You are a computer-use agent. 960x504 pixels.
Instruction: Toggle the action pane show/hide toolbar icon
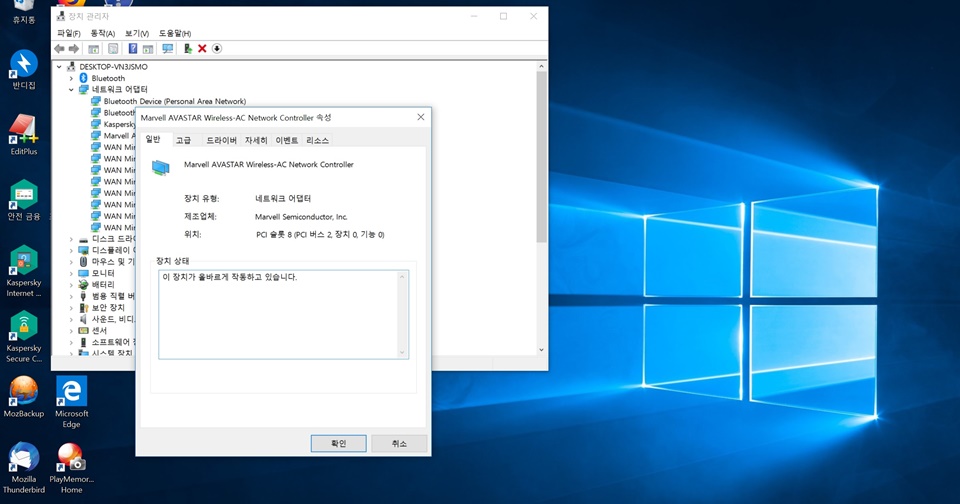[148, 48]
